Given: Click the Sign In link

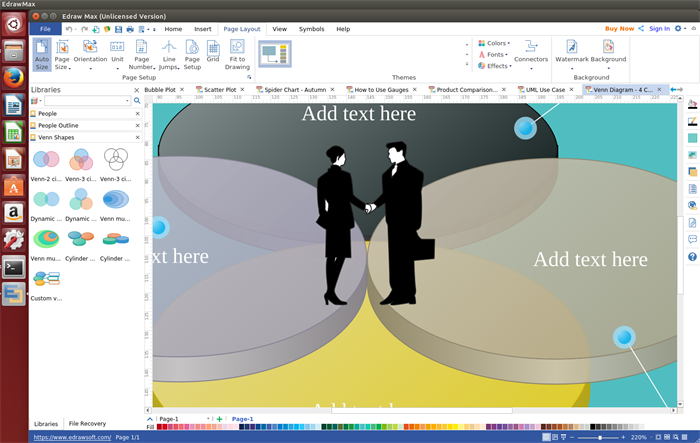Looking at the screenshot, I should (659, 29).
